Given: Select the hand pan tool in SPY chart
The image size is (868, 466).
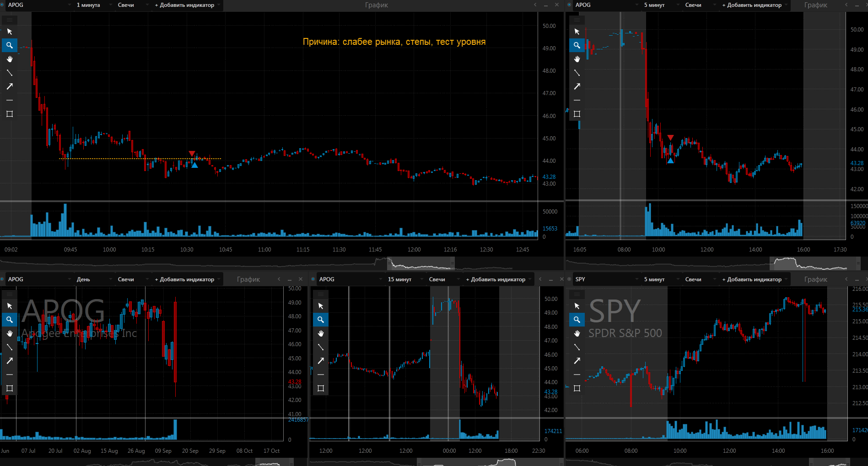Looking at the screenshot, I should (577, 333).
